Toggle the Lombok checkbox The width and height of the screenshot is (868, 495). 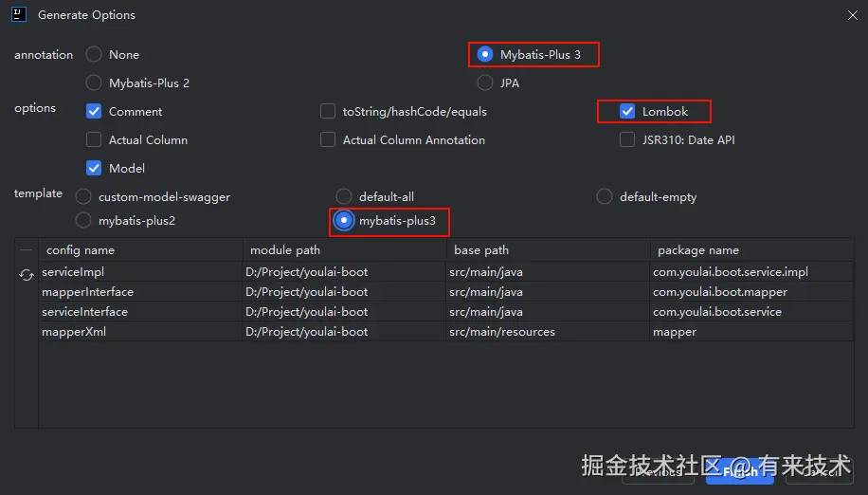(627, 111)
